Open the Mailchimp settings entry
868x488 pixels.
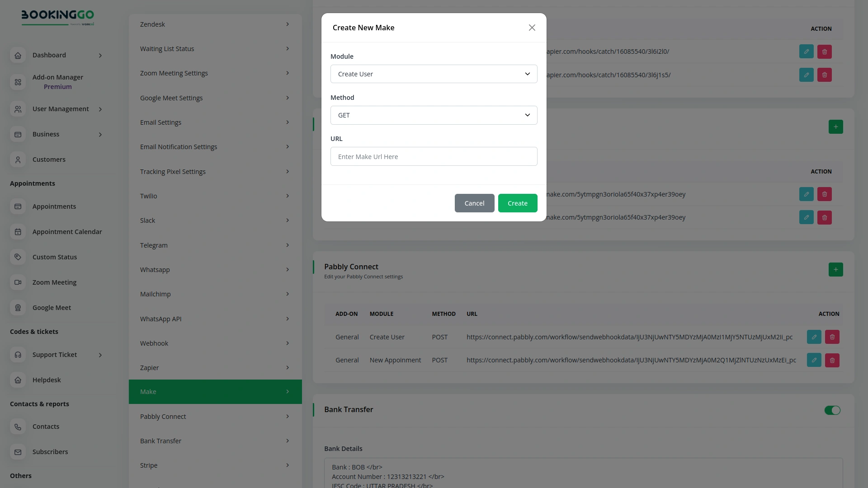point(215,294)
